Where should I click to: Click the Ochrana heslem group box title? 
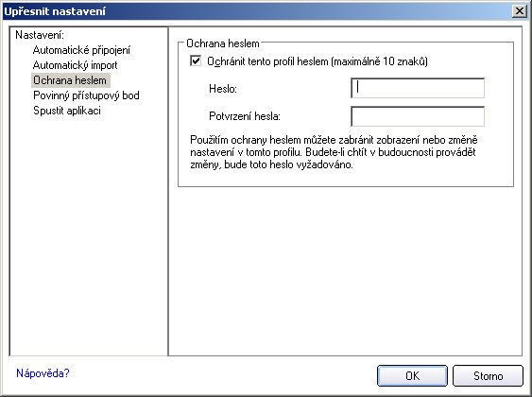223,43
